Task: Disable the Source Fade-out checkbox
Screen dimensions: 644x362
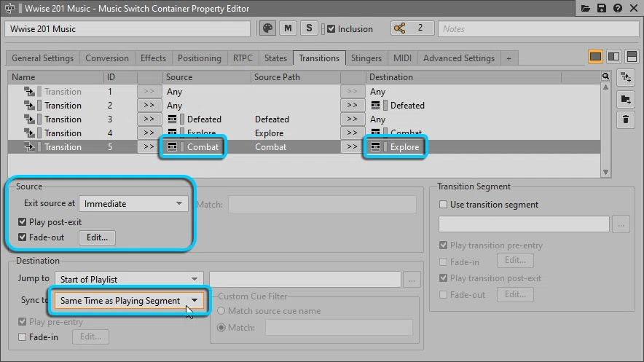Action: pos(22,237)
